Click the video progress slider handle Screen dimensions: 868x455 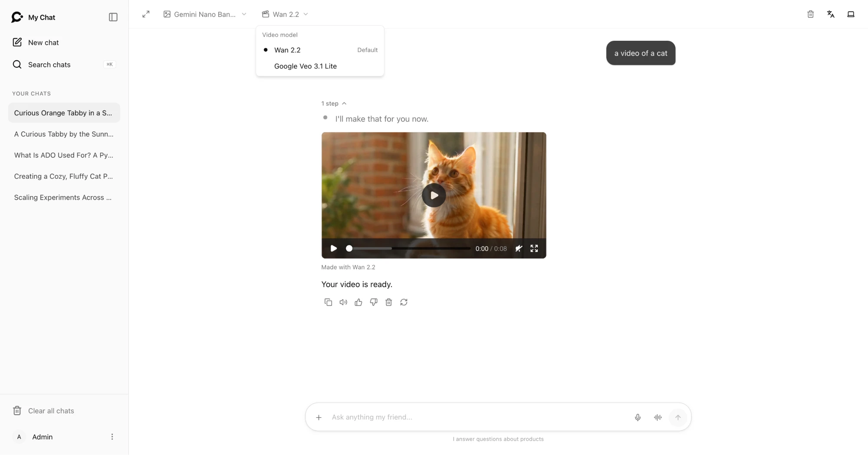pyautogui.click(x=349, y=249)
